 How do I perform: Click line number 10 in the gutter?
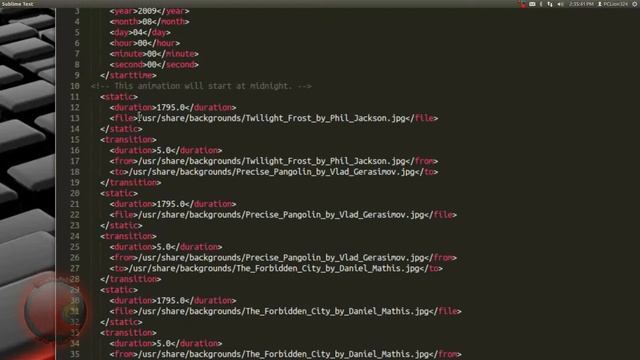[74, 86]
